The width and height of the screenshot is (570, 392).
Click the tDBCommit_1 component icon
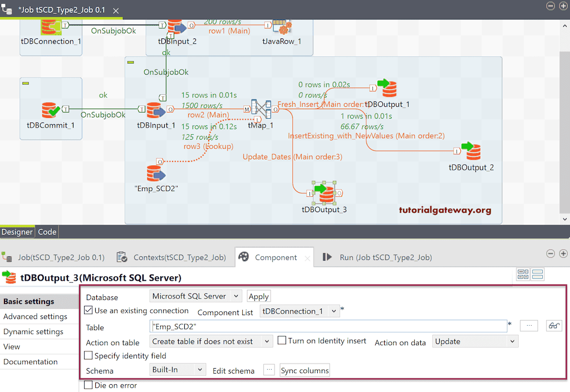point(49,109)
